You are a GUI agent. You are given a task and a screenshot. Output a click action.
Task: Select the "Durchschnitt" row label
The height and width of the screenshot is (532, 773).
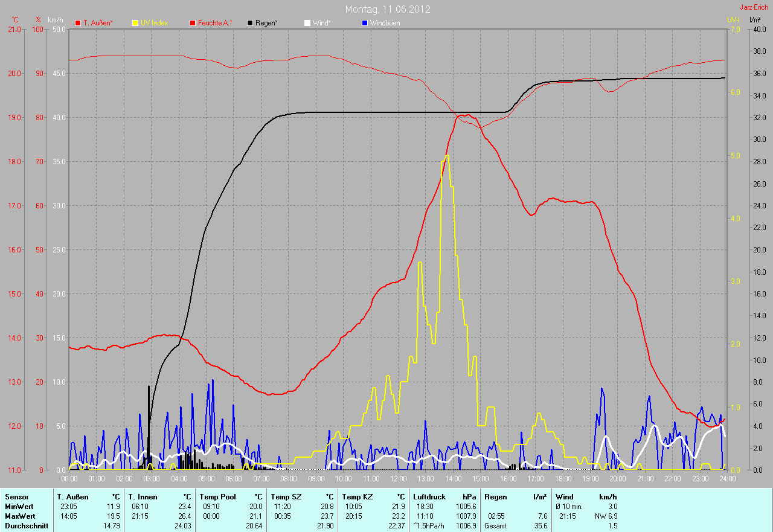pyautogui.click(x=27, y=526)
